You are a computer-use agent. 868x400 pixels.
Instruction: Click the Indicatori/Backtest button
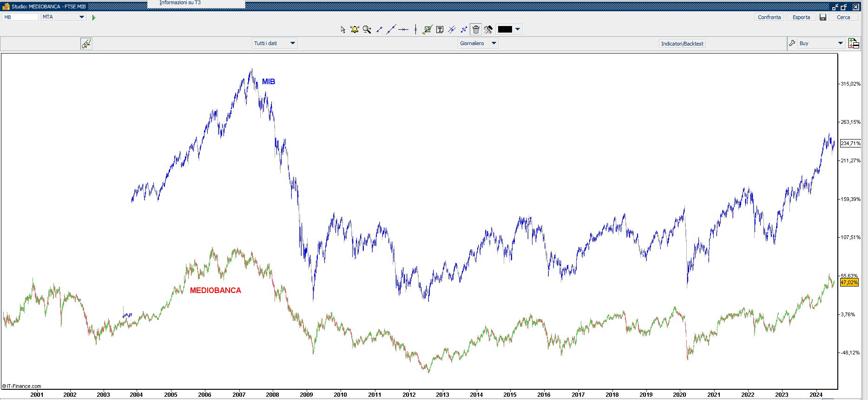coord(682,44)
